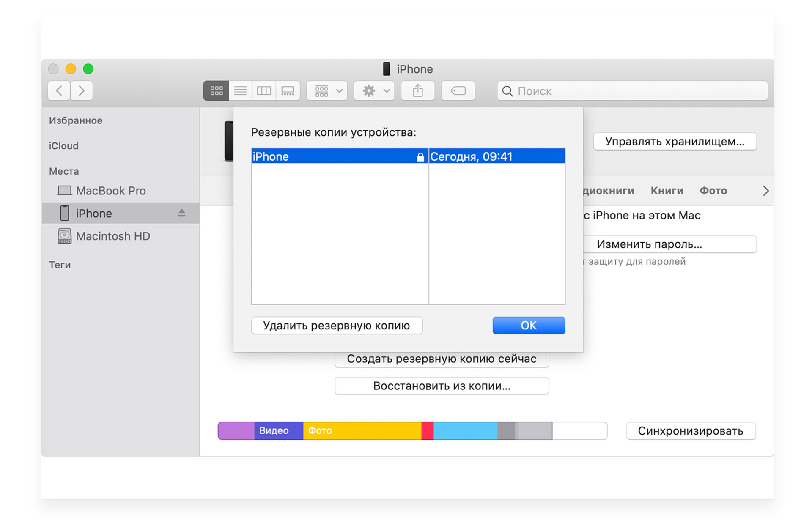Click the pink-purple storage bar segment
The image size is (812, 523).
(236, 430)
